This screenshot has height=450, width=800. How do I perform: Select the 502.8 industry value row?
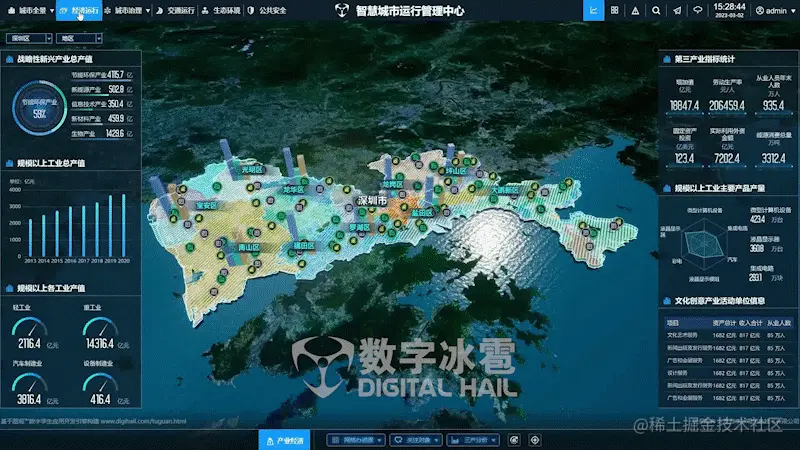click(x=102, y=90)
